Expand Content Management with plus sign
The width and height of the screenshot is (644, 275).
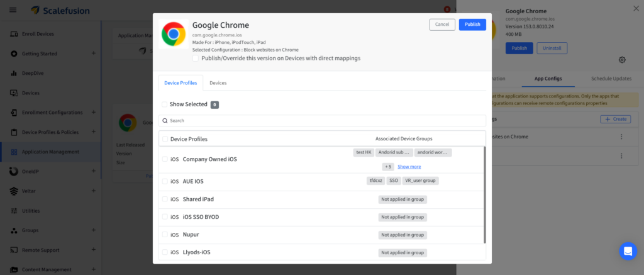[x=93, y=269]
